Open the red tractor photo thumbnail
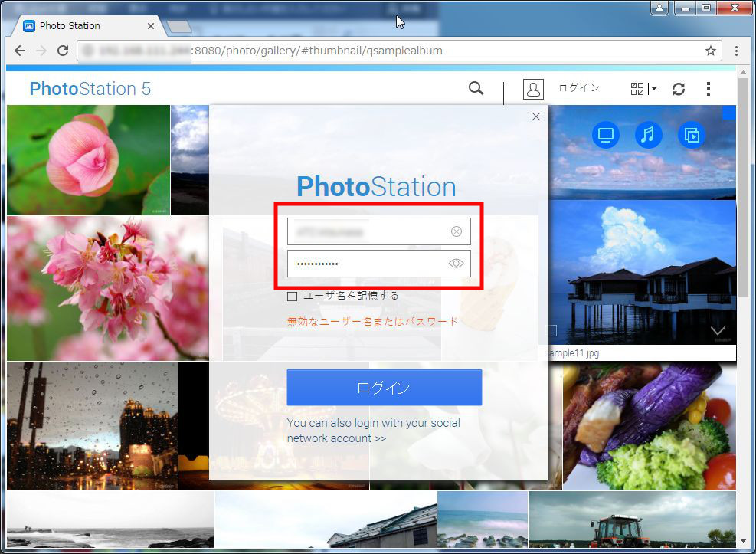Screen dimensions: 756x554 632,520
